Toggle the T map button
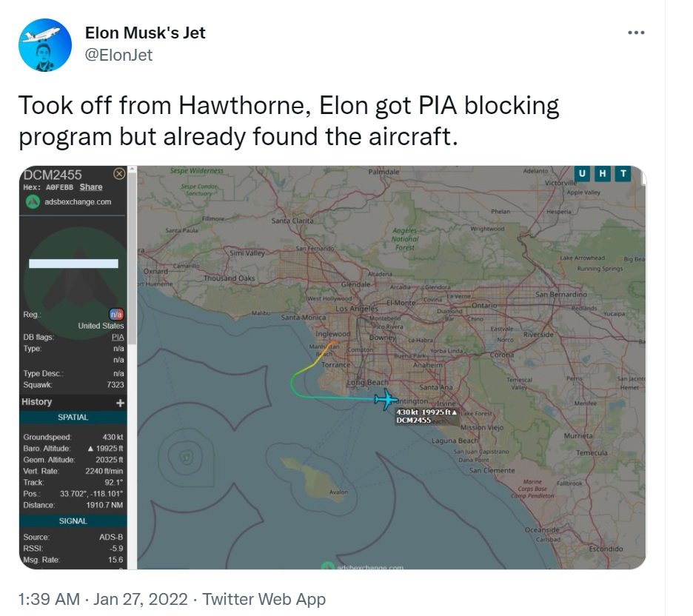 coord(623,174)
